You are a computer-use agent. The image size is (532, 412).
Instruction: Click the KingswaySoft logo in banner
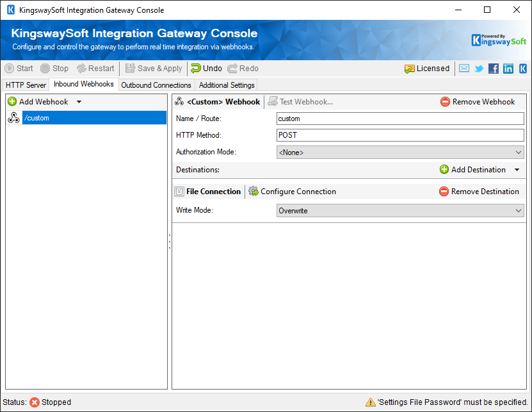499,40
